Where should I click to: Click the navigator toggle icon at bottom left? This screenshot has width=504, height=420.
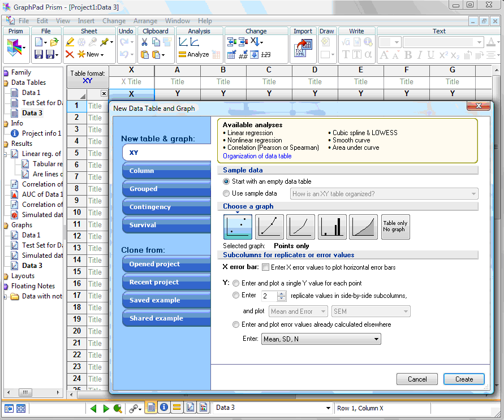(x=8, y=409)
